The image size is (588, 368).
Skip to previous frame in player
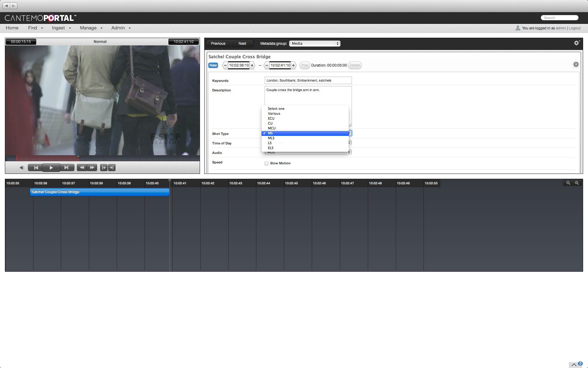pos(36,167)
